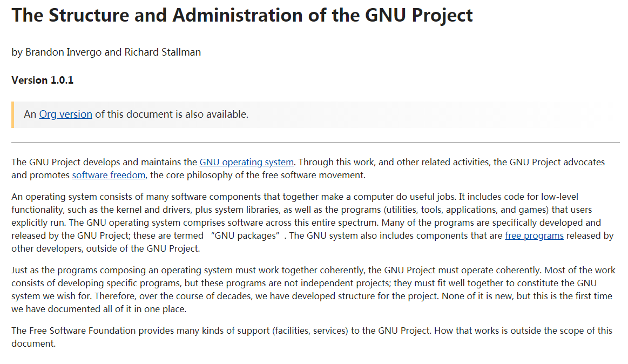The width and height of the screenshot is (628, 364).
Task: Open the Org version link
Action: [x=65, y=114]
